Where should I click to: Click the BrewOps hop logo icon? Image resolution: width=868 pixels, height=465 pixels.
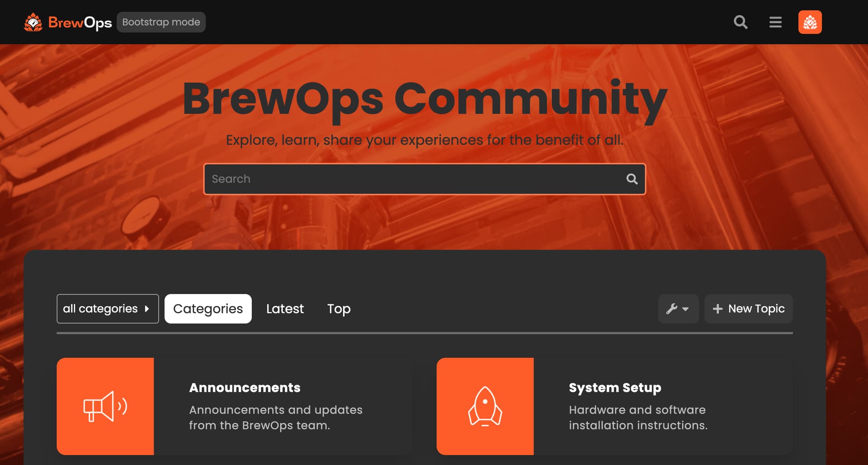[33, 22]
